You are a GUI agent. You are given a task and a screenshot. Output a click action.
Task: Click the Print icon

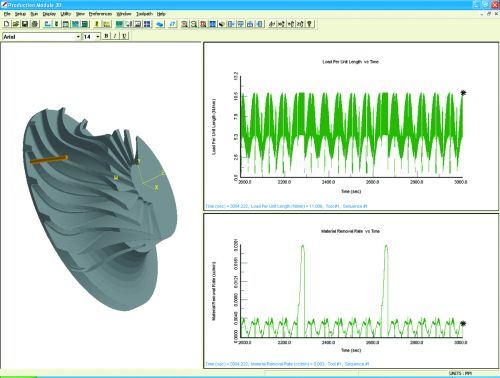pos(34,24)
